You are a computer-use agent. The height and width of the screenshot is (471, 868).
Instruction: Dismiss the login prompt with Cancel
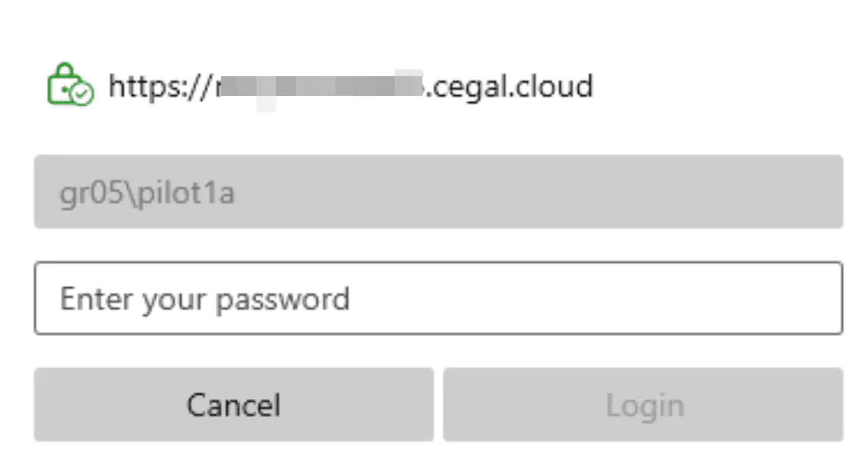coord(233,405)
